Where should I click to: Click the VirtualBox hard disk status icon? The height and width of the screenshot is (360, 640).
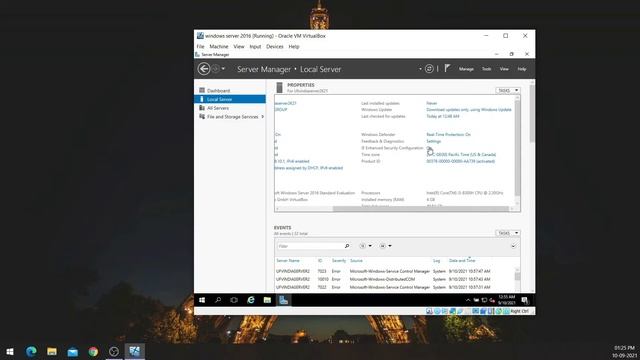[429, 311]
